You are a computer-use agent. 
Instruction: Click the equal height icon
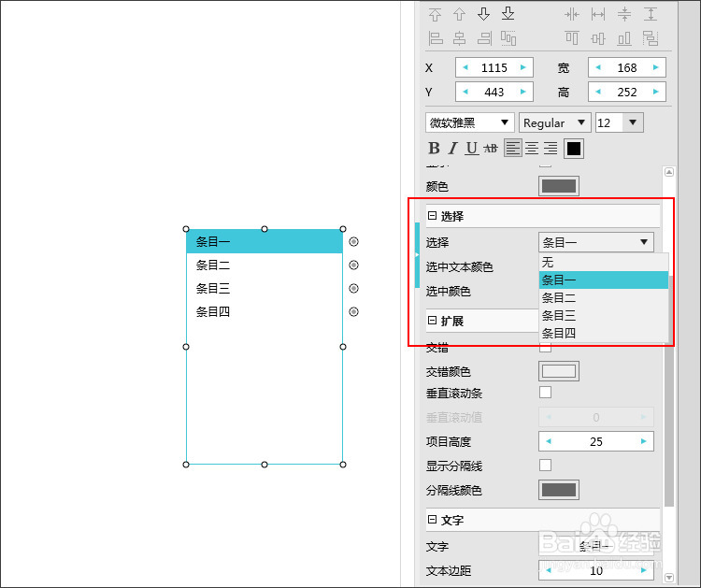pyautogui.click(x=651, y=14)
